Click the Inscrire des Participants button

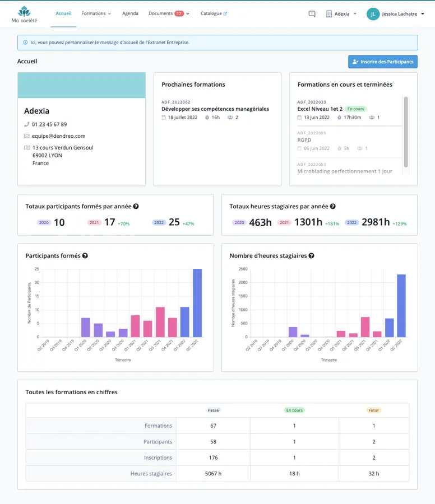382,62
